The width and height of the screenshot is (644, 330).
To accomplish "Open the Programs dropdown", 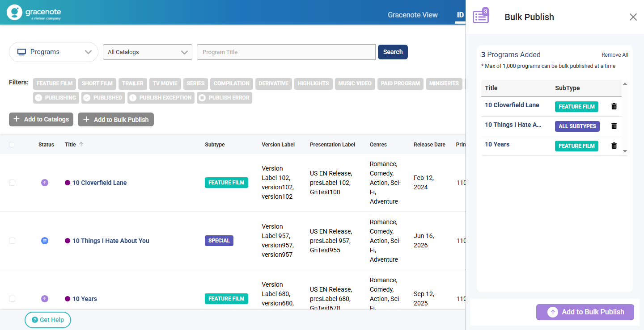I will coord(54,52).
